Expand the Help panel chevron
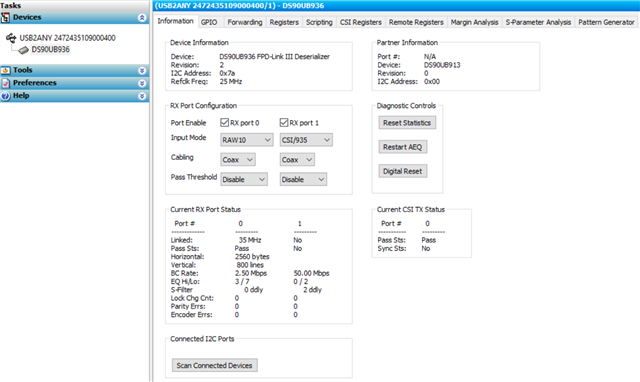 [142, 96]
